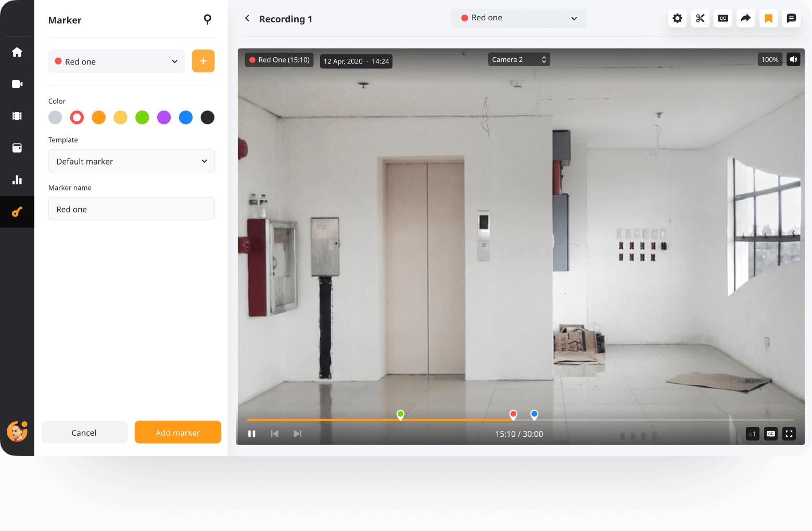The width and height of the screenshot is (812, 531).
Task: Open the bar chart statistics section
Action: tap(17, 180)
